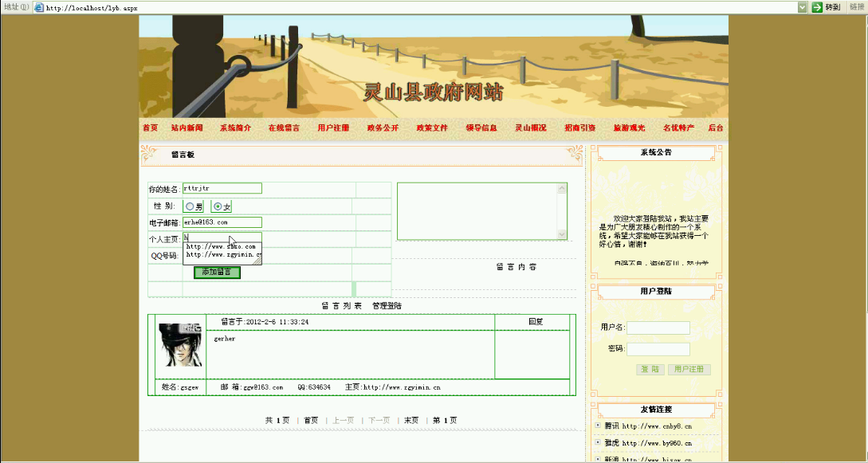Click the page icon beside the URL

pos(39,8)
